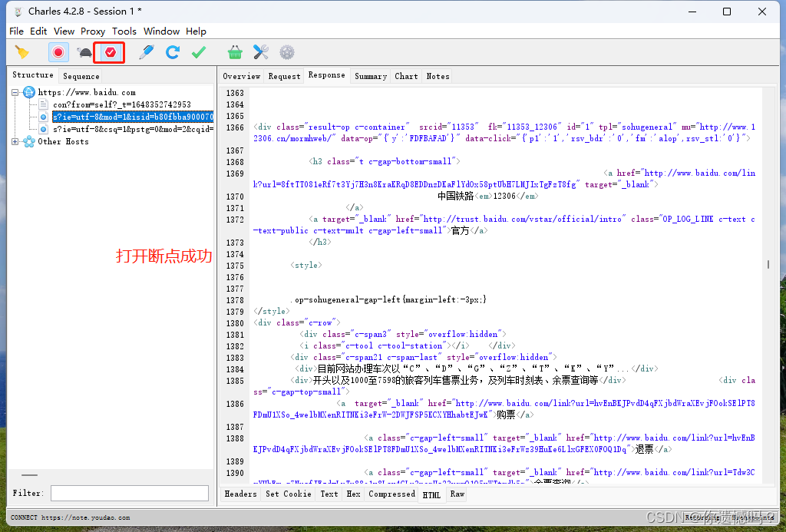Screen dimensions: 786x532
Task: Show the Compressed view
Action: [x=392, y=494]
